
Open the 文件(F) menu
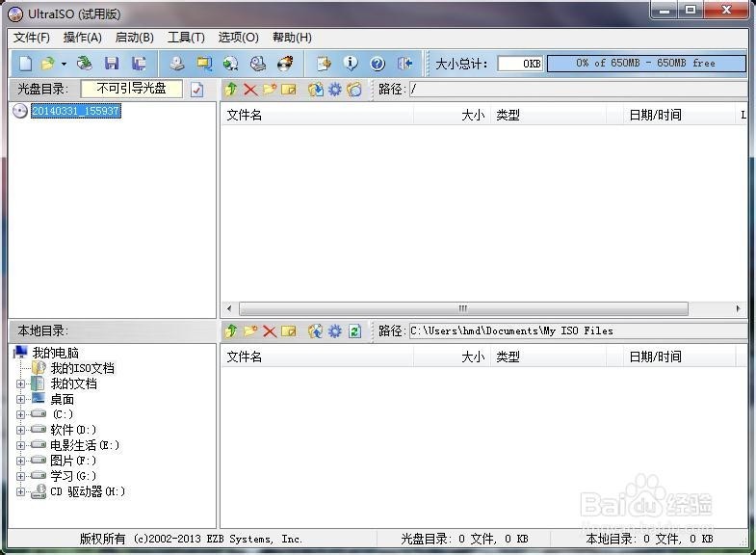coord(32,38)
